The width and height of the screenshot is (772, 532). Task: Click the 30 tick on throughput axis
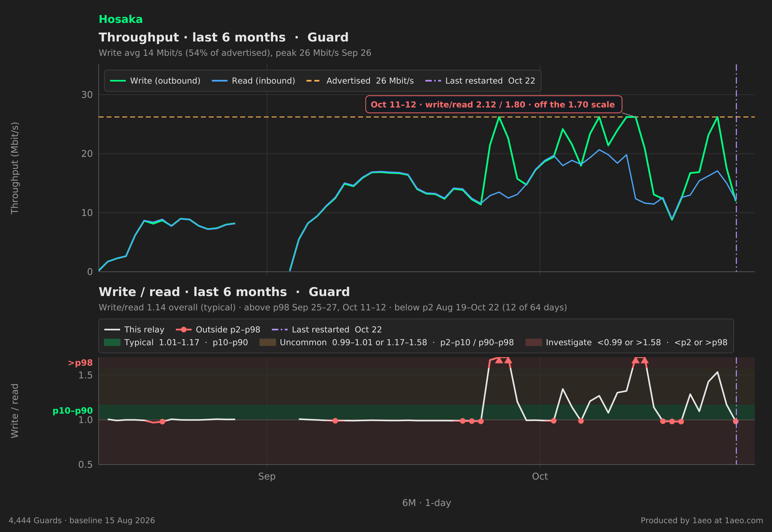[87, 95]
